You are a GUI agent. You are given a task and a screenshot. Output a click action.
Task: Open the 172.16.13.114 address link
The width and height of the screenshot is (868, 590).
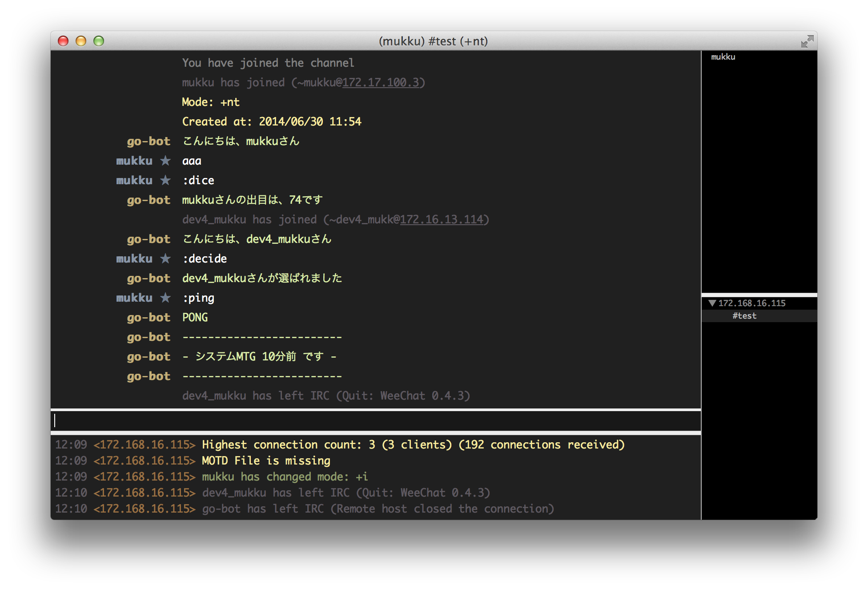click(441, 219)
